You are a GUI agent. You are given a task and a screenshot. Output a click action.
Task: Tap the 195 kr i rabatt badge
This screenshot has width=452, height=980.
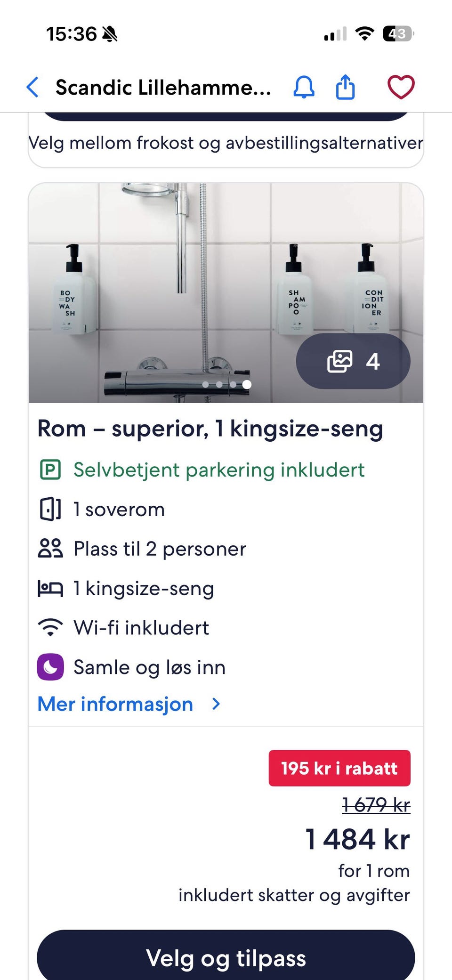pos(339,768)
